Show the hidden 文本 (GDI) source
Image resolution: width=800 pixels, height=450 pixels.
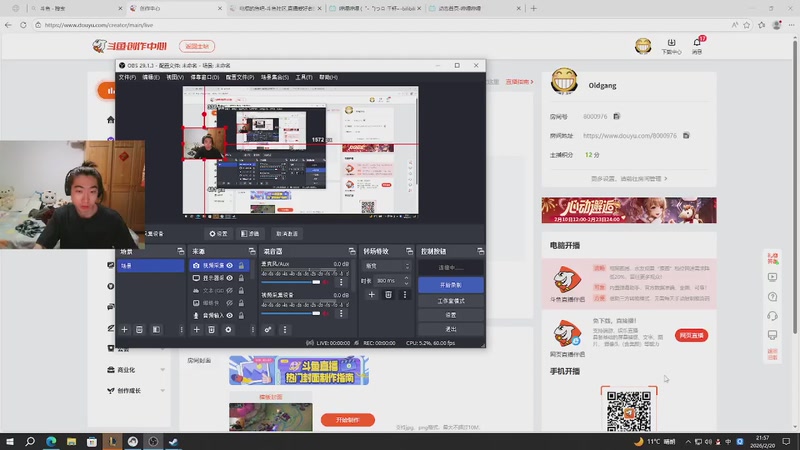[x=230, y=290]
